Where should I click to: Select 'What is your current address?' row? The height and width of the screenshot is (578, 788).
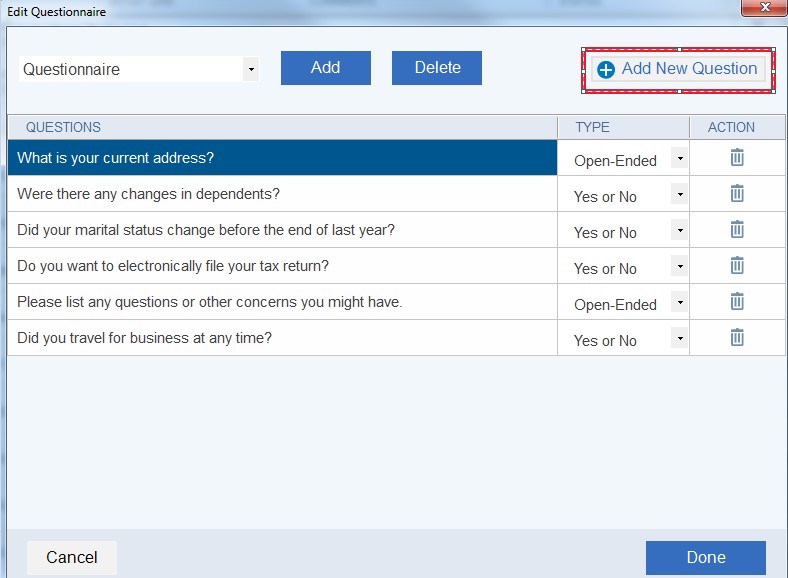[x=282, y=158]
